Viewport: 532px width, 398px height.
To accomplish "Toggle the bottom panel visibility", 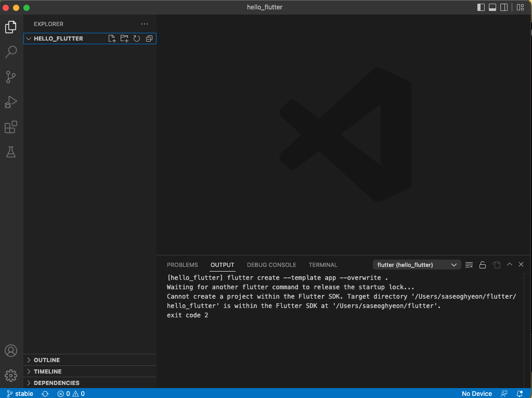I will 492,7.
